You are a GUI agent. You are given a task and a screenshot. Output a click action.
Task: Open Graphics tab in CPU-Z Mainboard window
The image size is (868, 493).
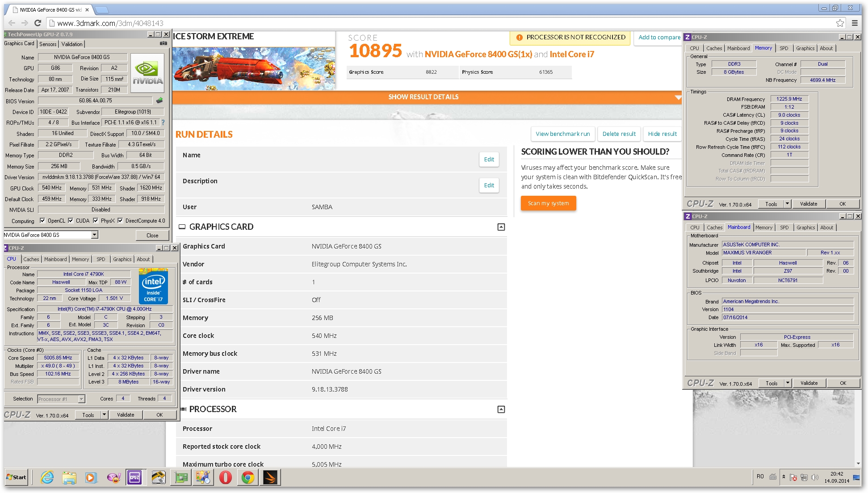coord(805,228)
